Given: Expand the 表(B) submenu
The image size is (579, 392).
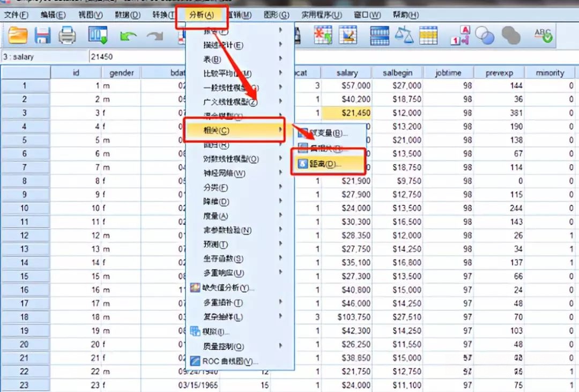Looking at the screenshot, I should point(240,59).
